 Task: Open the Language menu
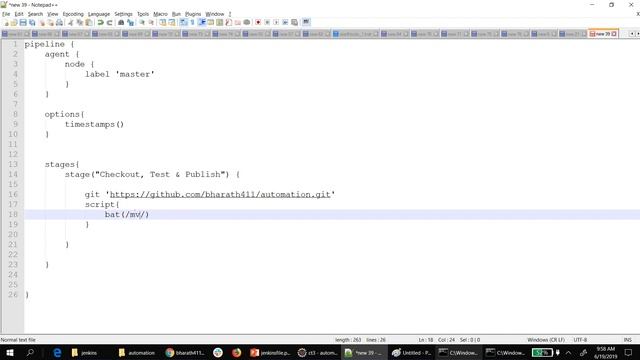[x=99, y=14]
